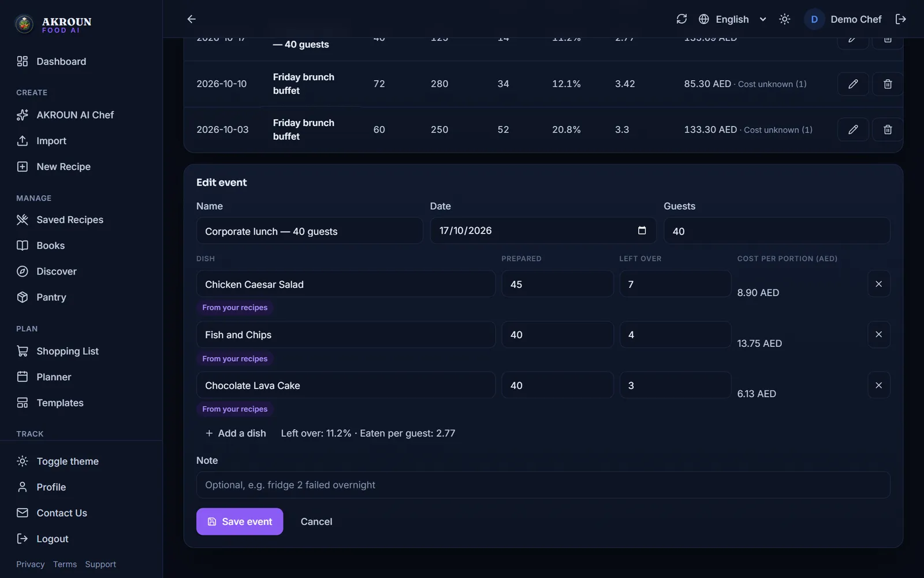
Task: Remove the Chicken Caesar Salad dish row
Action: coord(878,284)
